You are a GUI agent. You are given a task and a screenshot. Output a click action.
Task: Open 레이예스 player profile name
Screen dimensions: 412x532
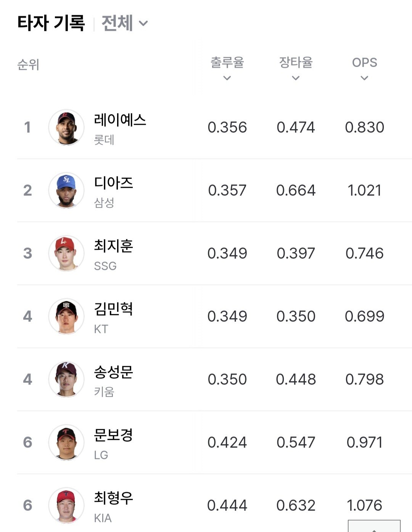point(120,120)
